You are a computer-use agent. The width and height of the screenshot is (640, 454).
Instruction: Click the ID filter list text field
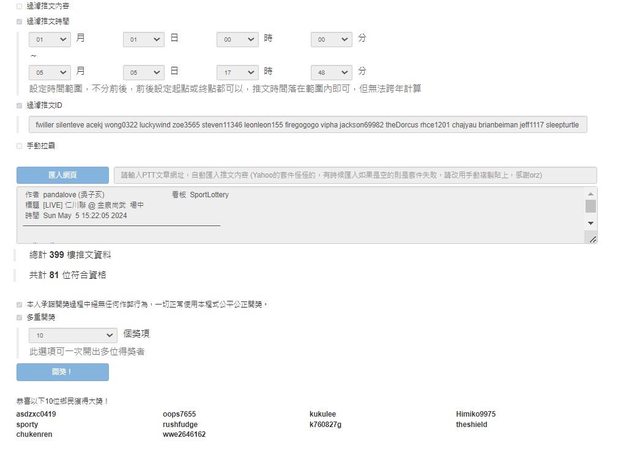click(308, 125)
